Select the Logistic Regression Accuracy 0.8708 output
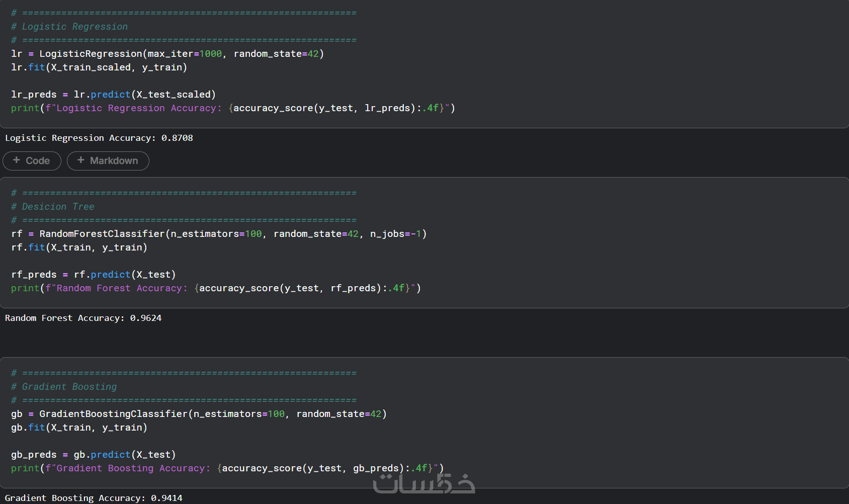Image resolution: width=849 pixels, height=504 pixels. point(99,138)
